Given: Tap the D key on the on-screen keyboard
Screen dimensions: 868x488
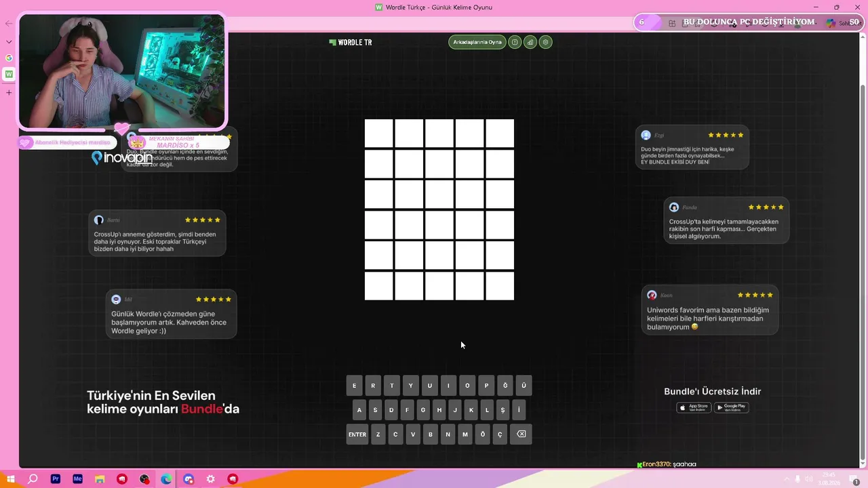Looking at the screenshot, I should click(x=391, y=410).
